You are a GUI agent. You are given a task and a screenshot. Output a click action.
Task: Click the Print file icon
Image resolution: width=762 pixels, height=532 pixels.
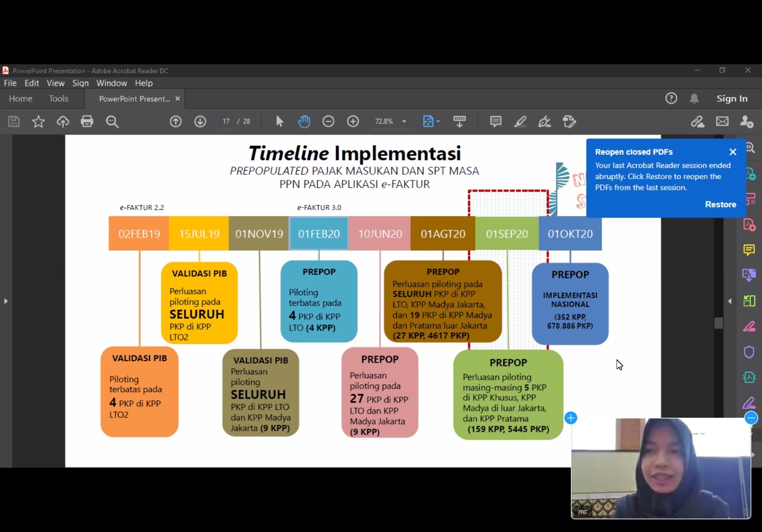coord(88,121)
